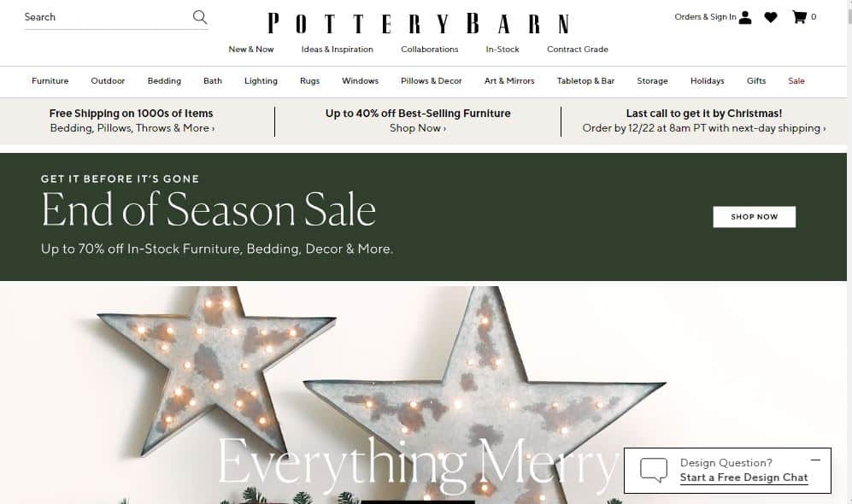The width and height of the screenshot is (852, 504).
Task: Click the design chat speech bubble icon
Action: pos(654,470)
